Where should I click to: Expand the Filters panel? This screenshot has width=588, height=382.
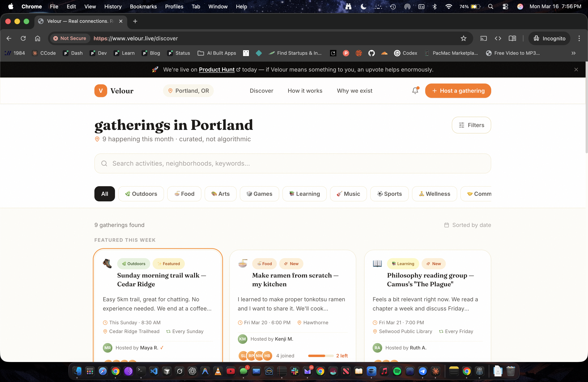tap(471, 125)
